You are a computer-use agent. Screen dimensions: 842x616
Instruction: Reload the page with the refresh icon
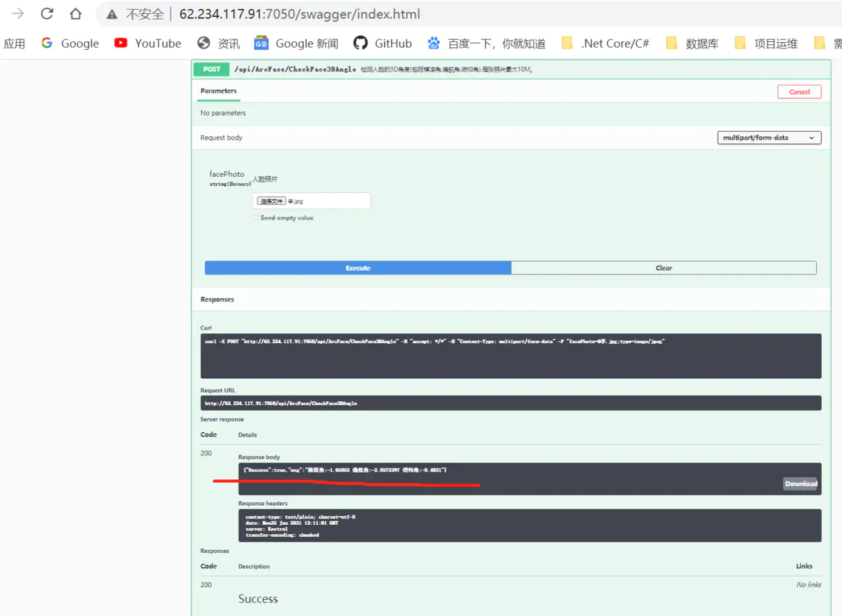(46, 13)
